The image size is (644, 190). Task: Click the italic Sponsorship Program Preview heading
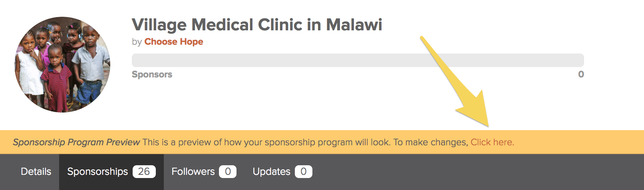pos(76,142)
